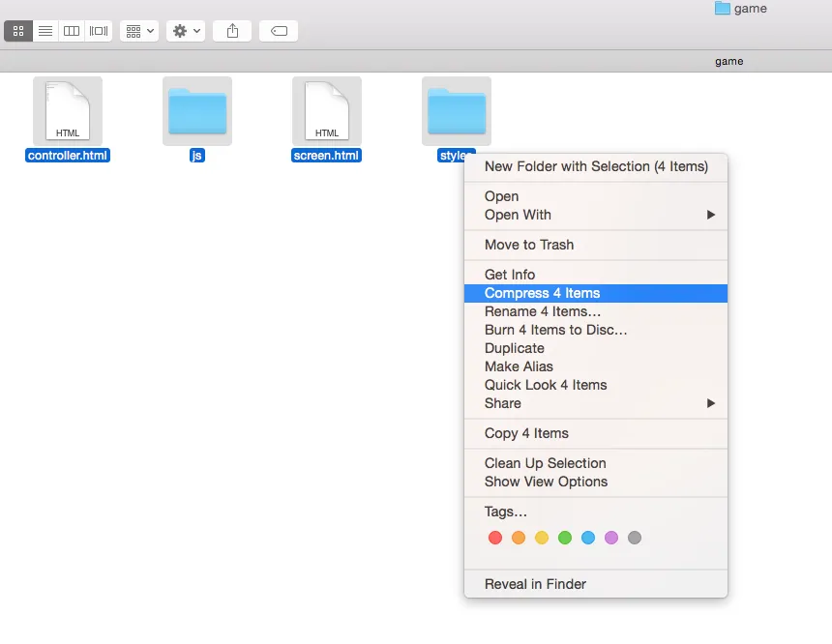This screenshot has height=644, width=832.
Task: Apply the blue tag color
Action: [x=588, y=538]
